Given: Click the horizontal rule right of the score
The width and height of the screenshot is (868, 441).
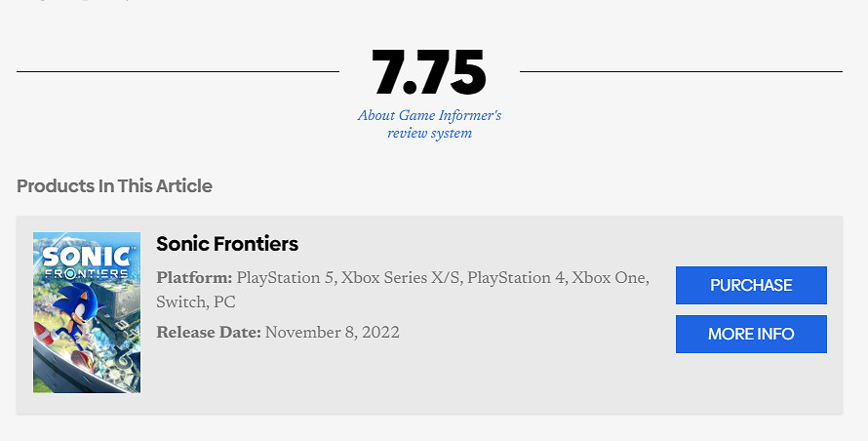Looking at the screenshot, I should click(x=681, y=71).
